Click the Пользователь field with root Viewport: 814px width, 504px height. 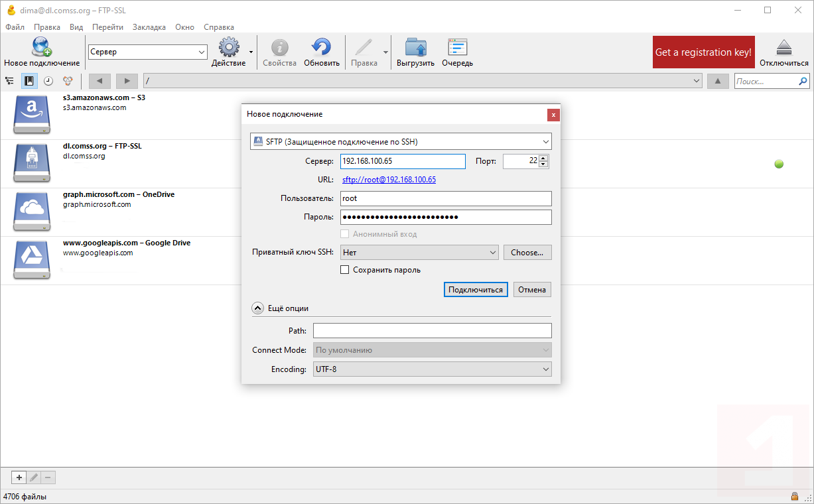point(446,198)
